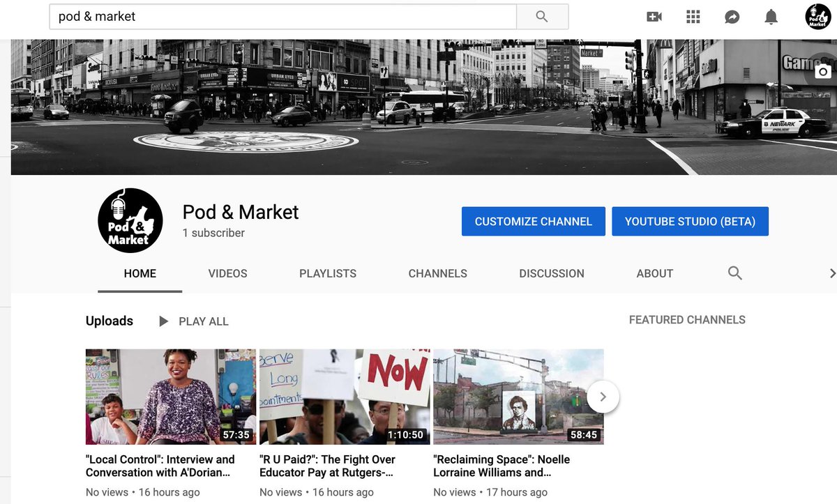Click the Pod & Market channel logo

click(x=130, y=221)
